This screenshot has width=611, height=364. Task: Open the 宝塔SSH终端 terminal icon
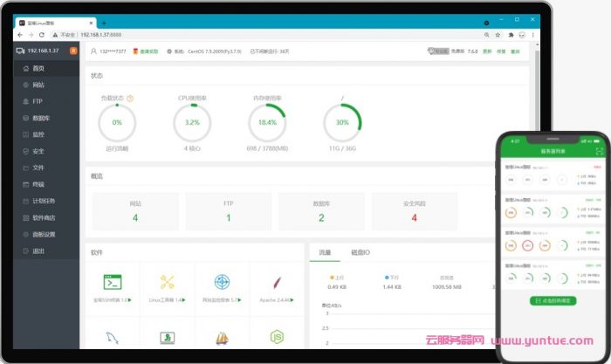(113, 282)
